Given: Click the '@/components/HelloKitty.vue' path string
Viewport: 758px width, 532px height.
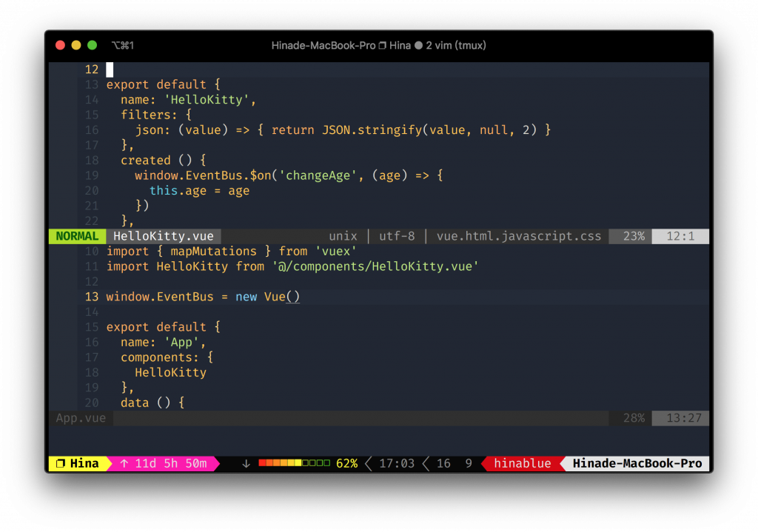Looking at the screenshot, I should (x=375, y=266).
